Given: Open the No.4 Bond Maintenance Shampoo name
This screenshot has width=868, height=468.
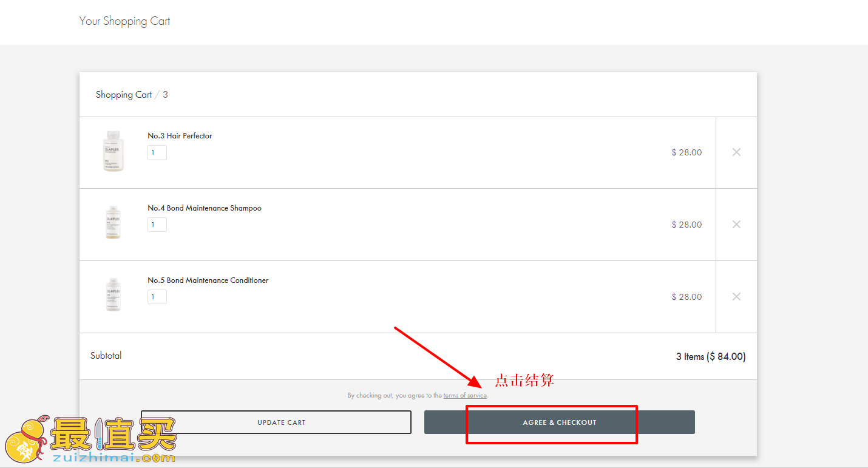Looking at the screenshot, I should pos(205,208).
